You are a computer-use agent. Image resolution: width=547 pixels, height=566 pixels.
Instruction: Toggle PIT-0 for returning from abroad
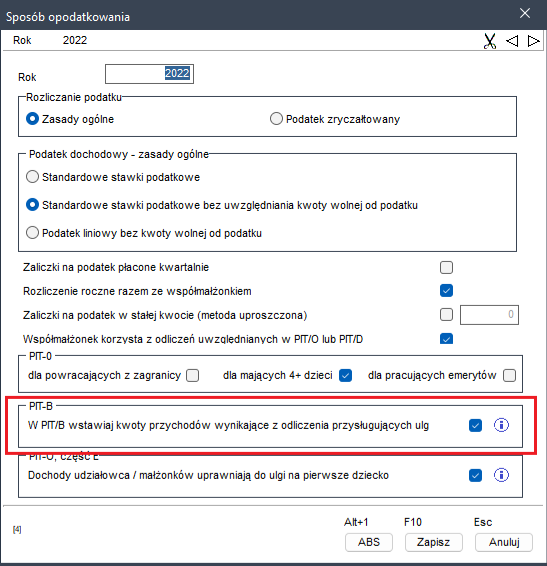point(192,375)
